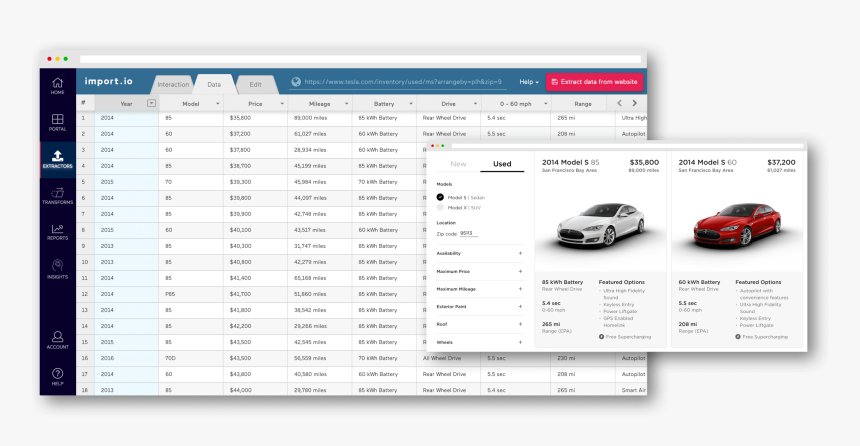Viewport: 860px width, 446px height.
Task: Click the 70D model cell
Action: point(191,358)
